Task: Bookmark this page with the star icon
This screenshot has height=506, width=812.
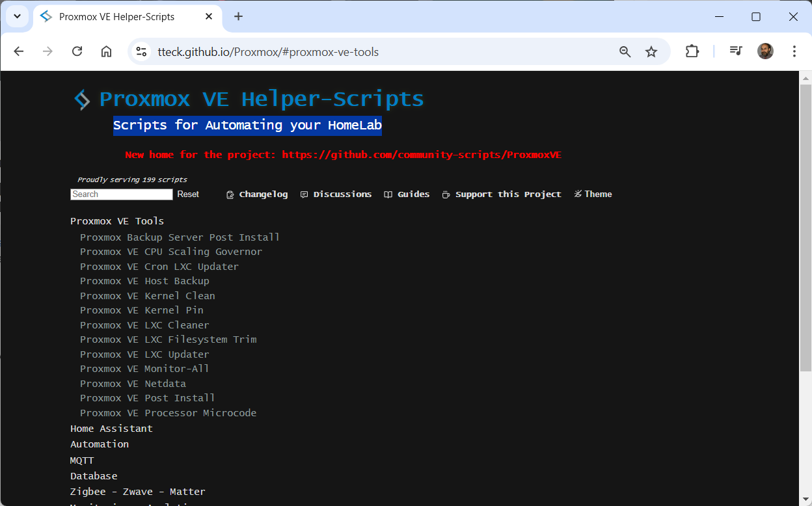Action: click(x=651, y=52)
